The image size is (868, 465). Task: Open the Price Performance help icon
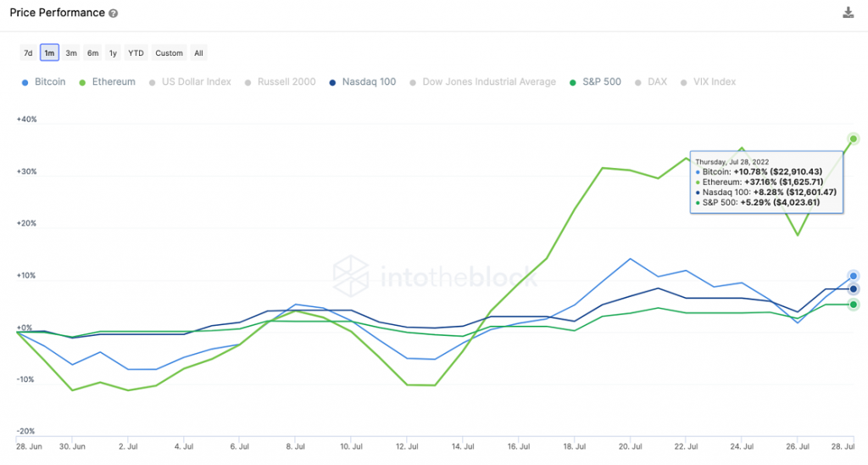(113, 14)
